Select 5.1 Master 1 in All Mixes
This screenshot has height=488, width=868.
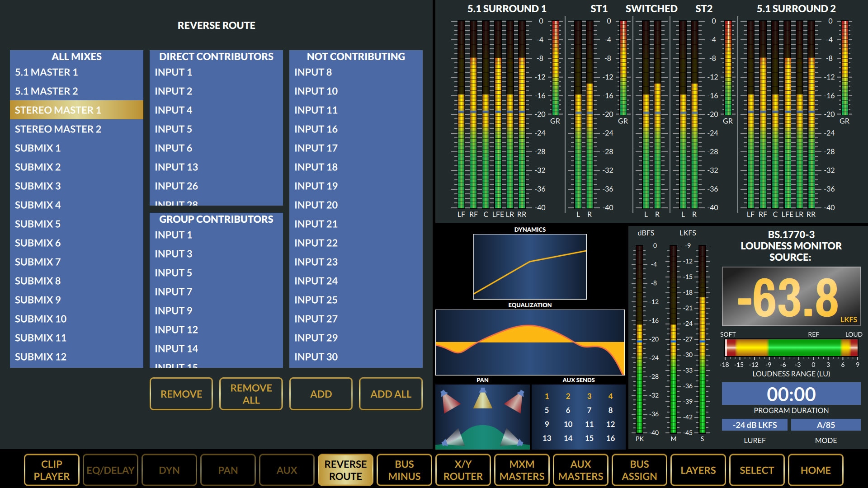(x=76, y=72)
